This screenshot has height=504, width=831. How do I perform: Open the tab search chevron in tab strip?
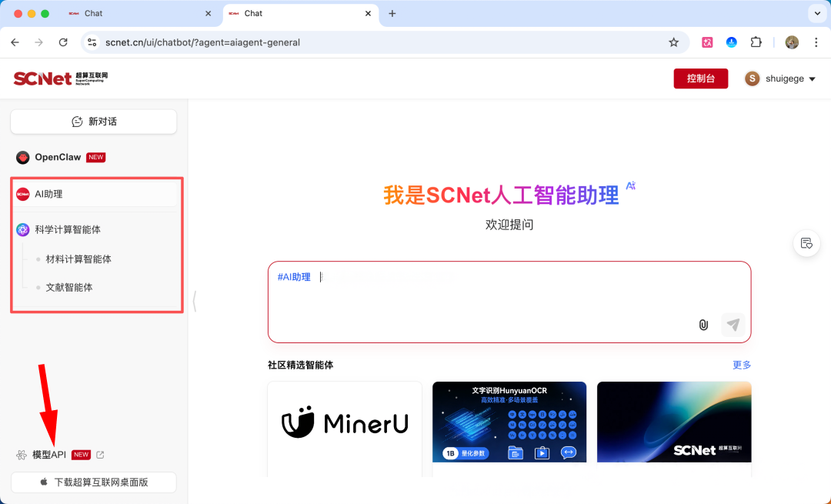tap(816, 13)
